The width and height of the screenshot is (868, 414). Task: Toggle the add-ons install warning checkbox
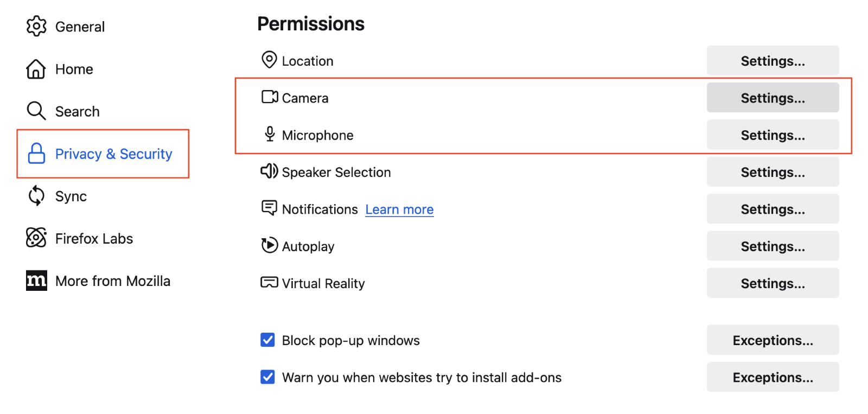[267, 377]
